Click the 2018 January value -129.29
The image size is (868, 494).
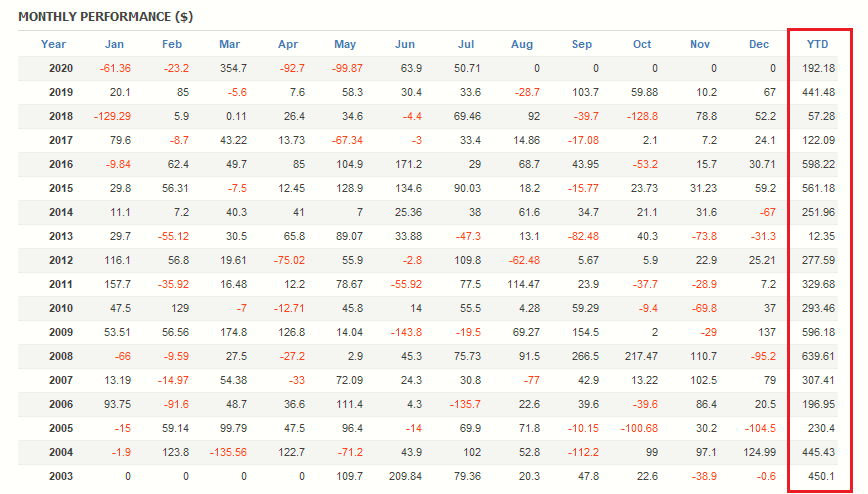click(x=112, y=117)
